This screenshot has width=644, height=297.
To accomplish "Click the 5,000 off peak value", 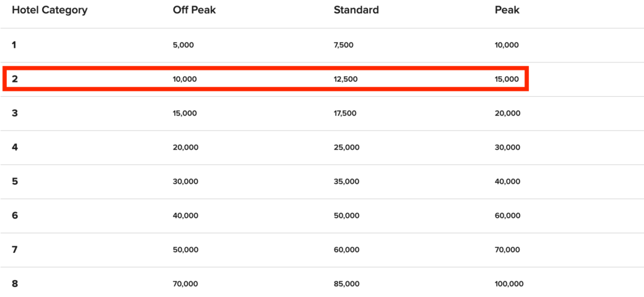I will 183,45.
